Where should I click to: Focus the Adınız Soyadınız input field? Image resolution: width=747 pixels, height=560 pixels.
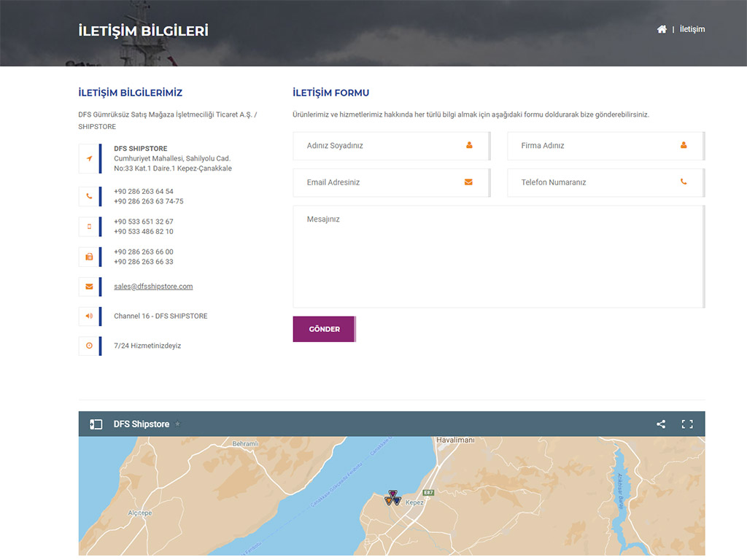[x=392, y=146]
